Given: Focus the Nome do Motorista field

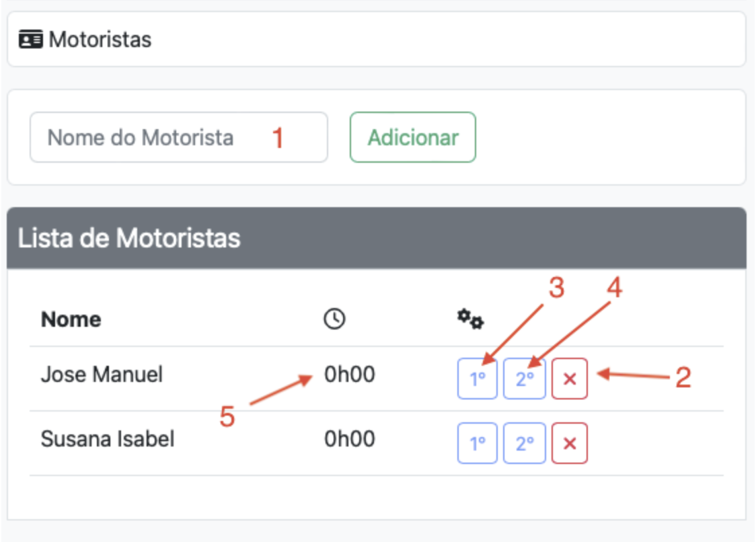Looking at the screenshot, I should point(179,137).
